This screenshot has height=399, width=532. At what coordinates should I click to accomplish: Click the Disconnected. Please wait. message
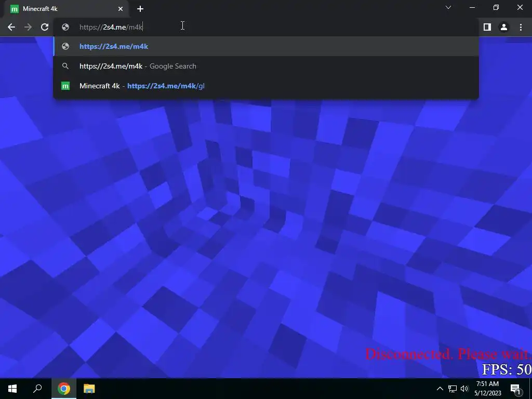(448, 354)
